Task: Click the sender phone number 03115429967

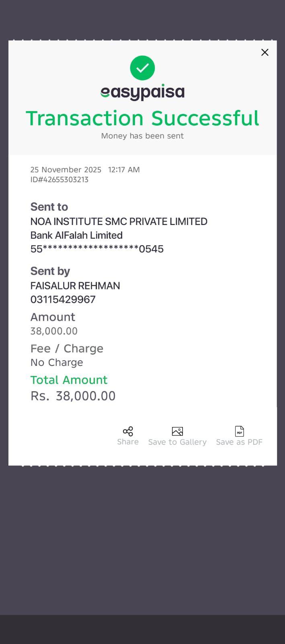Action: [x=63, y=299]
